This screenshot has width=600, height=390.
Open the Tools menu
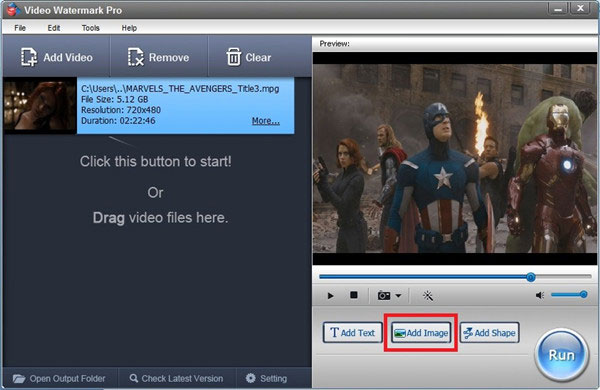[x=90, y=28]
